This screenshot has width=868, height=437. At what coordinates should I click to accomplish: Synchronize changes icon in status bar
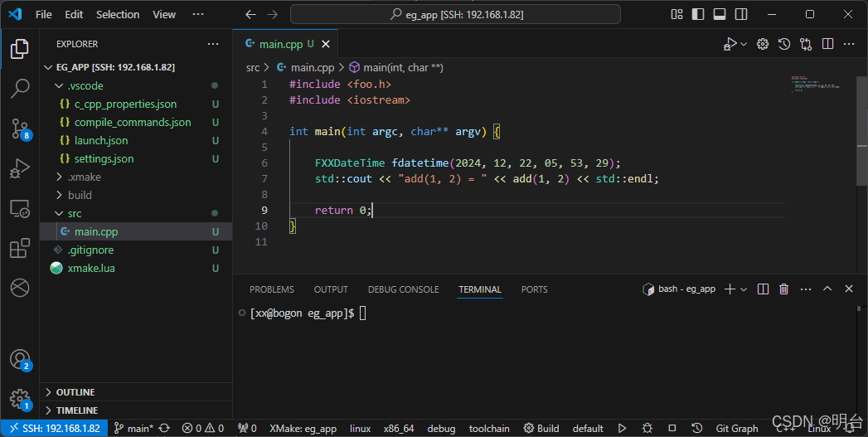tap(164, 428)
